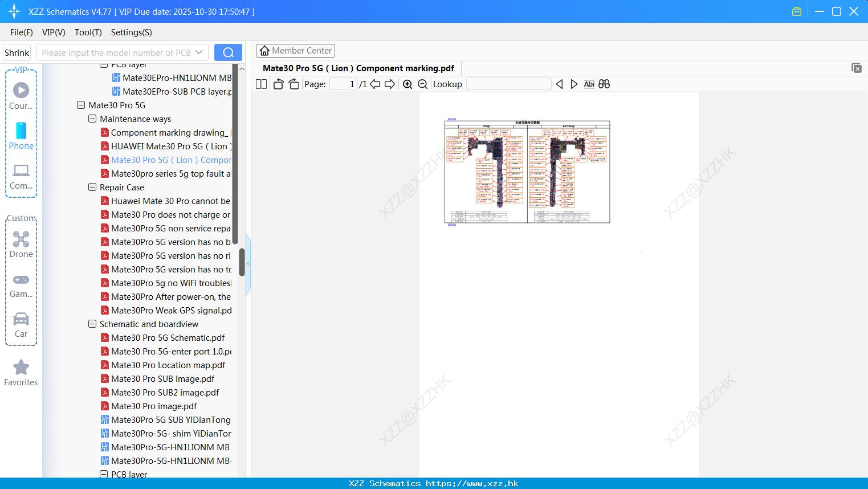Open Mate30 Pro does not charge case
The image size is (868, 489).
click(x=166, y=215)
